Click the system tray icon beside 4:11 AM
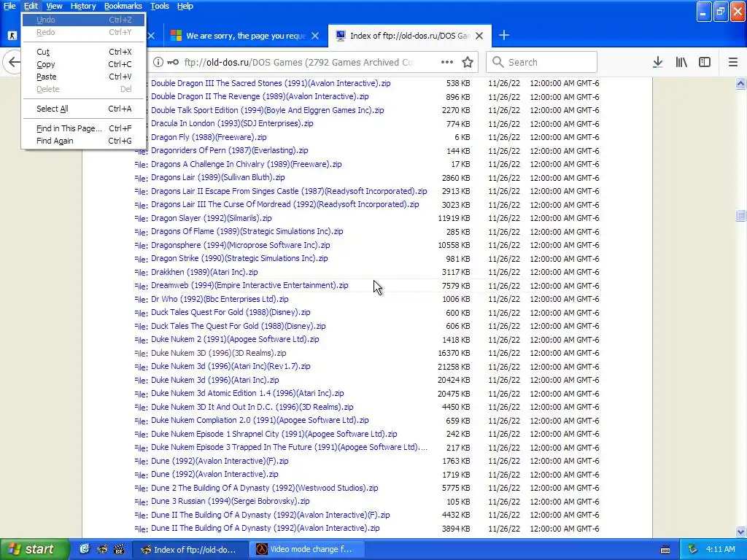747x560 pixels. (692, 549)
